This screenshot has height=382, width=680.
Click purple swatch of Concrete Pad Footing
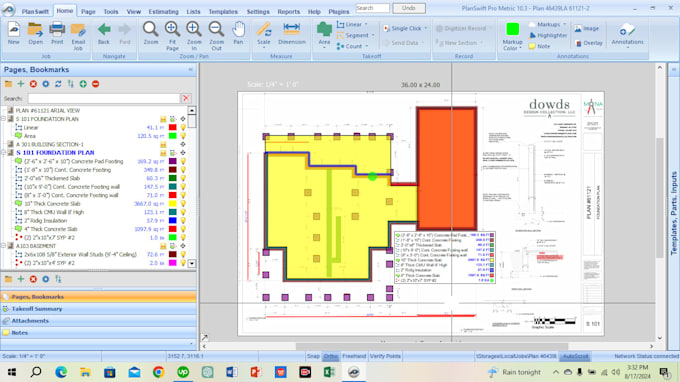coord(173,161)
